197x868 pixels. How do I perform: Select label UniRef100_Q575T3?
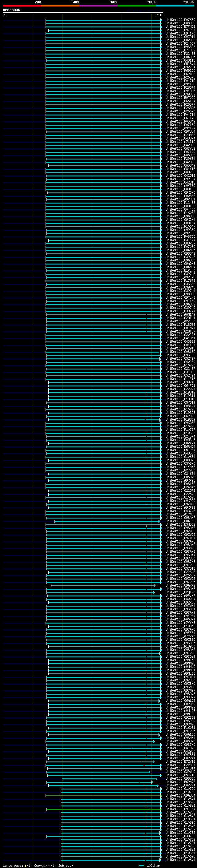180,568
